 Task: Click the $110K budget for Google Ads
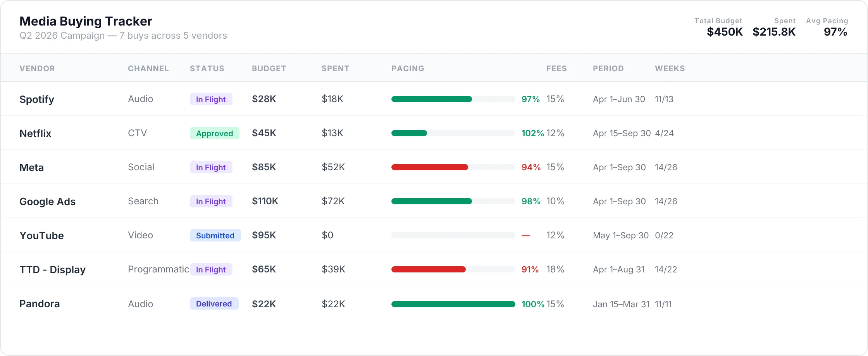point(265,201)
